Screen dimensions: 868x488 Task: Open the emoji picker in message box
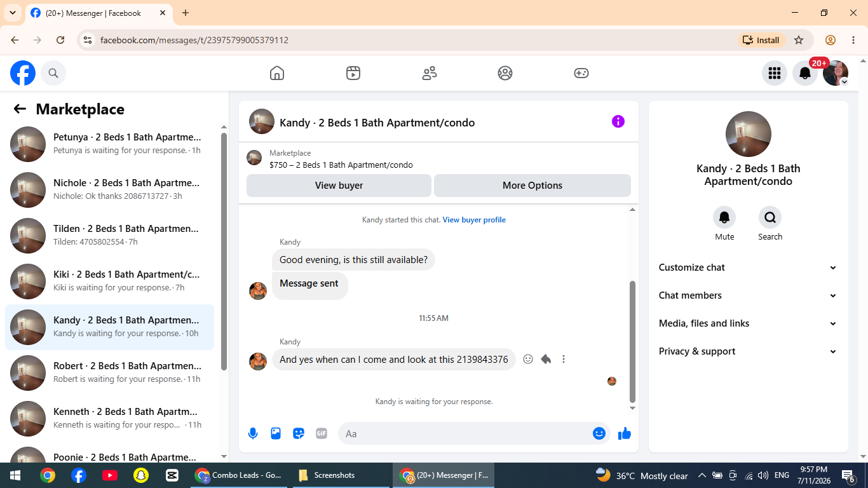pos(599,433)
